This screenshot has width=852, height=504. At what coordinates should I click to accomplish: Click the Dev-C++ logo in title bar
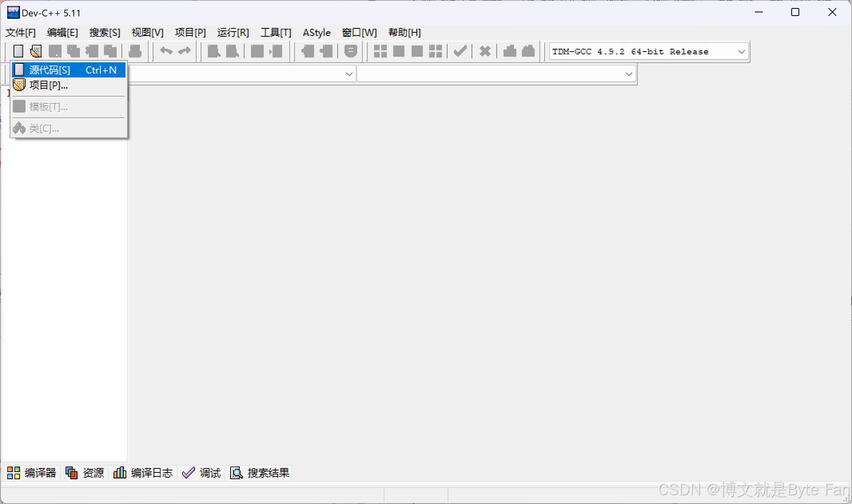(x=13, y=13)
